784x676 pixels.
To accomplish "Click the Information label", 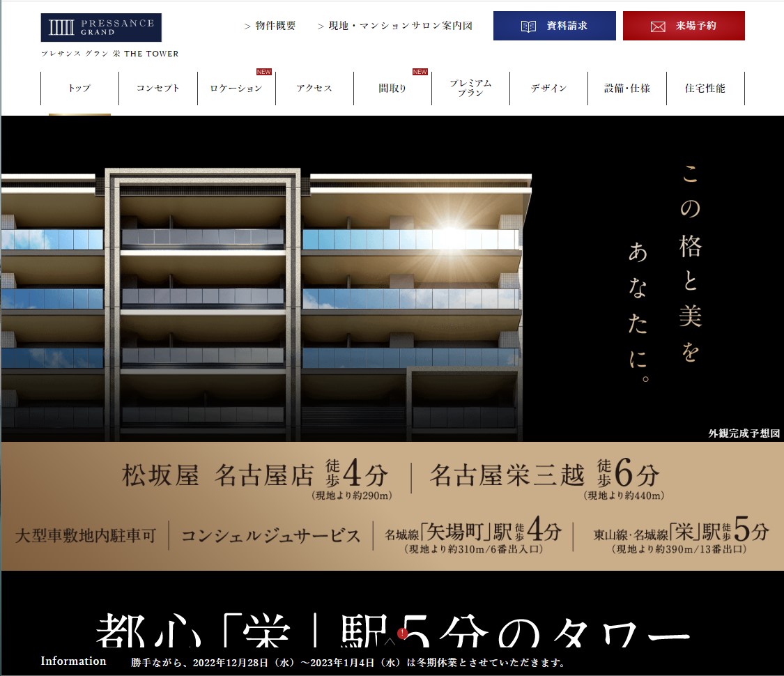I will (73, 661).
